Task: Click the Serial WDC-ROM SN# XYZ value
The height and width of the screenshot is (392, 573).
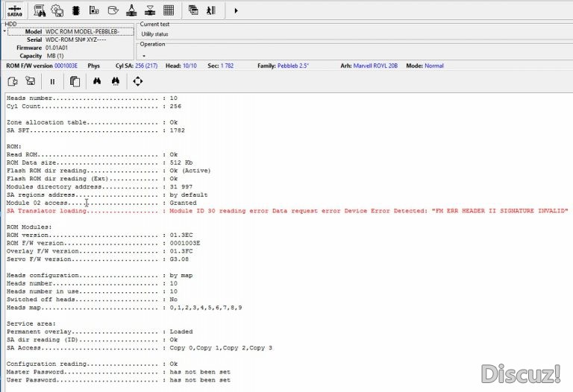Action: (76, 39)
